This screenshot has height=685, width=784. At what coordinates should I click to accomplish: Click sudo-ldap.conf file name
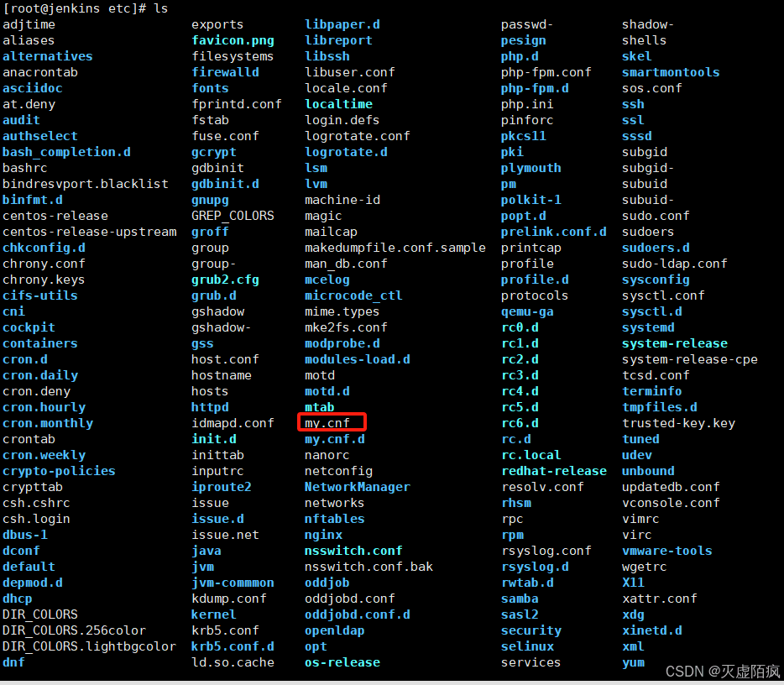tap(675, 264)
